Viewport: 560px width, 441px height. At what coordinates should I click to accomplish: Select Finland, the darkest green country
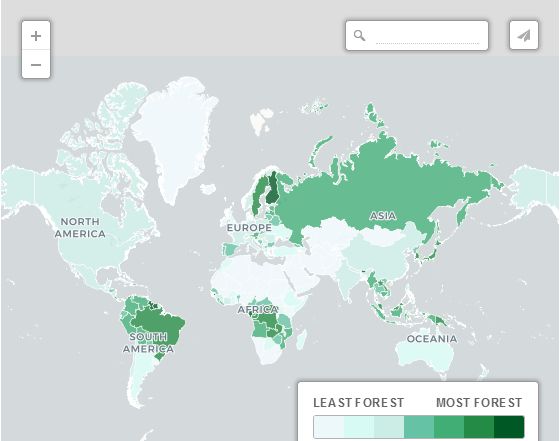(273, 188)
